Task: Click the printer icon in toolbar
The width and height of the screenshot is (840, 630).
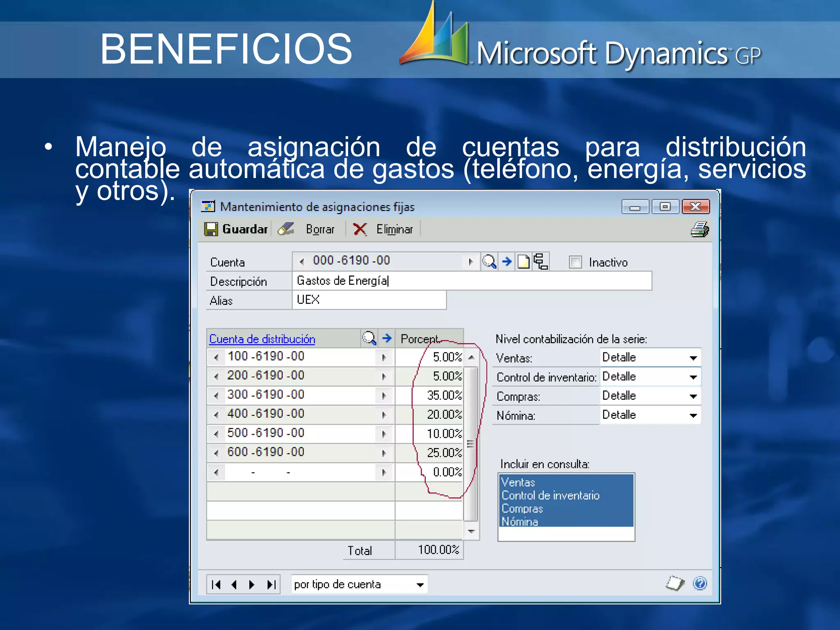Action: click(700, 229)
